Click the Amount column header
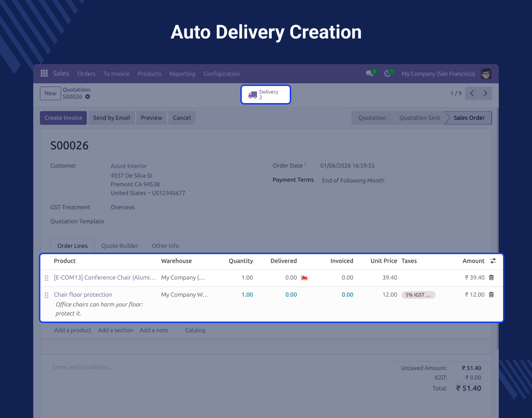The height and width of the screenshot is (418, 532). click(473, 261)
